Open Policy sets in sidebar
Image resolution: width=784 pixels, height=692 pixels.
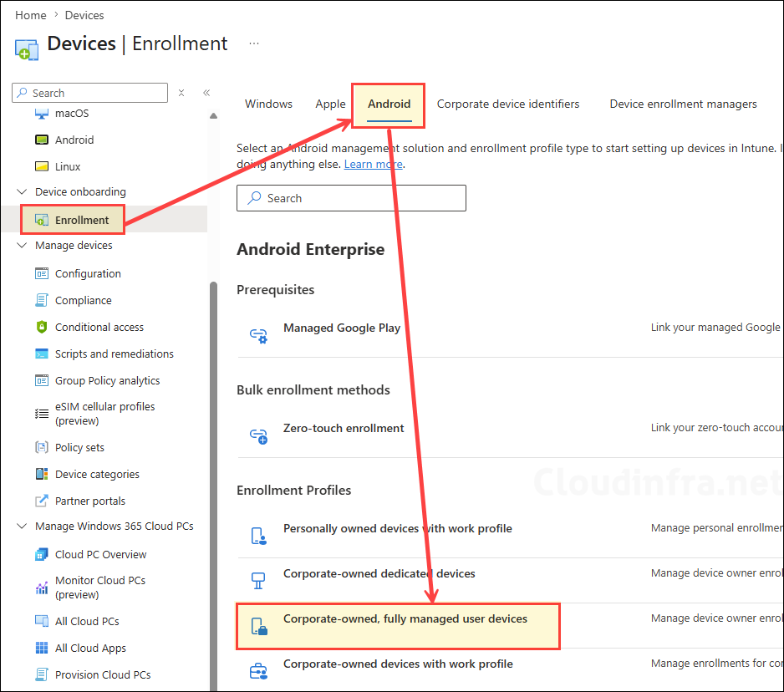pos(79,447)
